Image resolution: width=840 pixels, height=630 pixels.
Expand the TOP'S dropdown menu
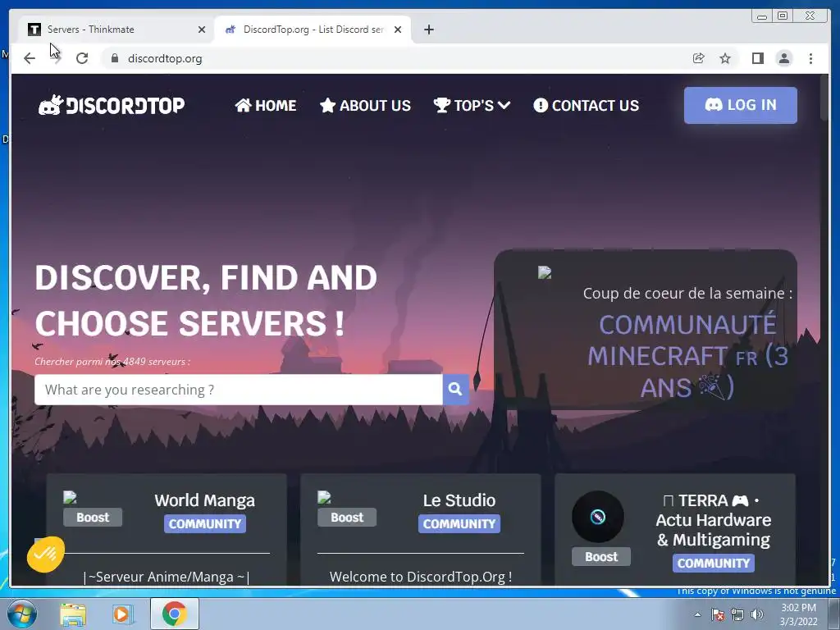coord(472,106)
